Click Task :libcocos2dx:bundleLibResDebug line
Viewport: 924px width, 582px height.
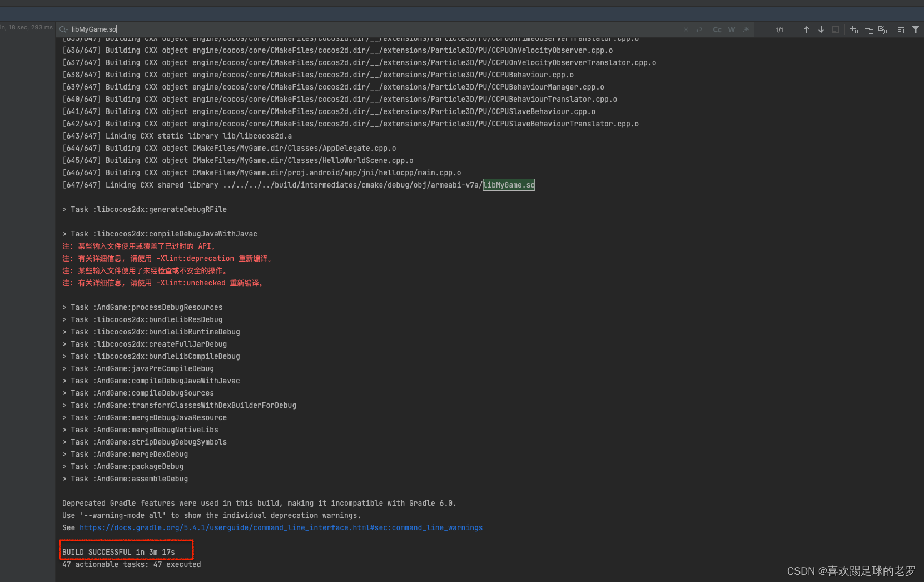pyautogui.click(x=142, y=319)
